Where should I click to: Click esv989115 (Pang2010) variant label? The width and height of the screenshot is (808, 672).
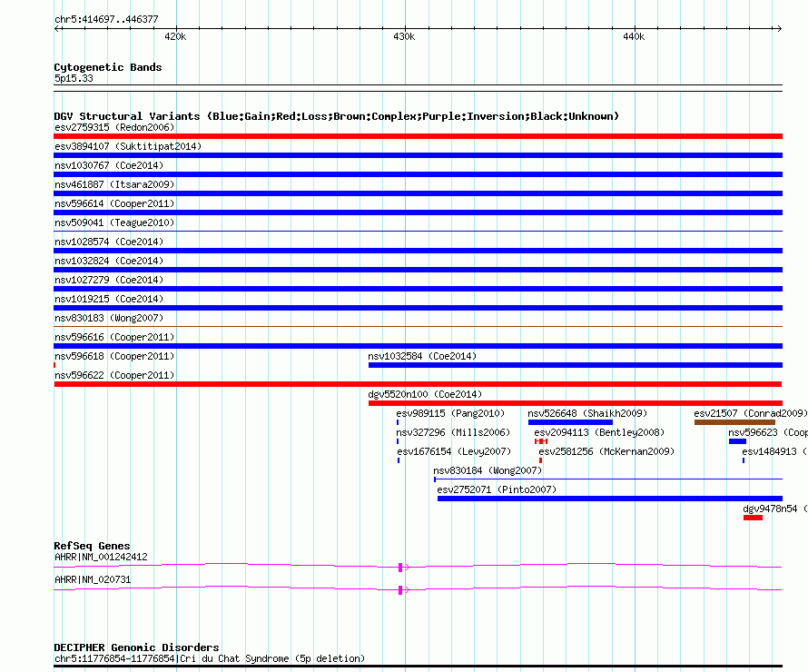(x=450, y=413)
